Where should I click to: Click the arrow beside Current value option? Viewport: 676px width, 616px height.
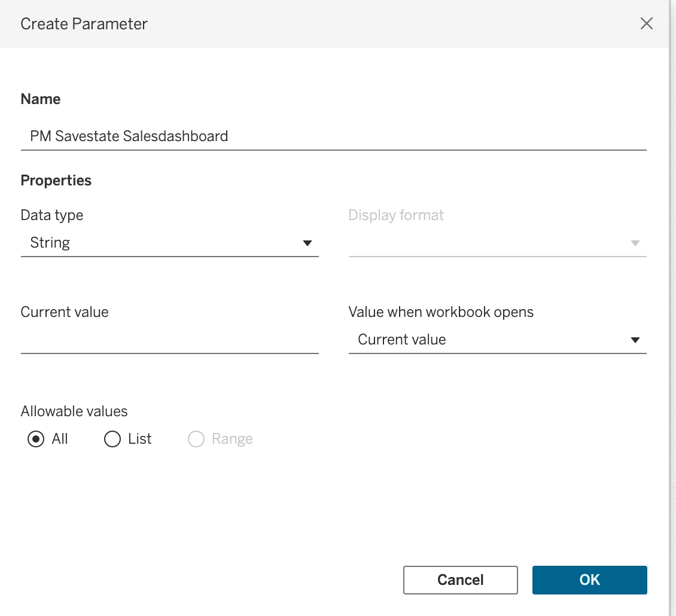635,340
